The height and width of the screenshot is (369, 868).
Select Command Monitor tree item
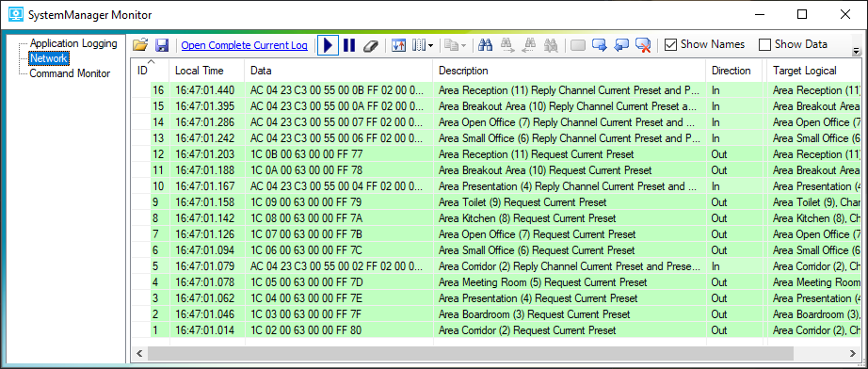[x=70, y=73]
